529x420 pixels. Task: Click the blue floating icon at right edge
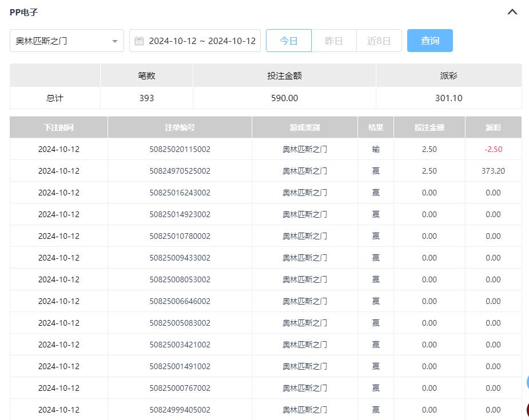[527, 383]
